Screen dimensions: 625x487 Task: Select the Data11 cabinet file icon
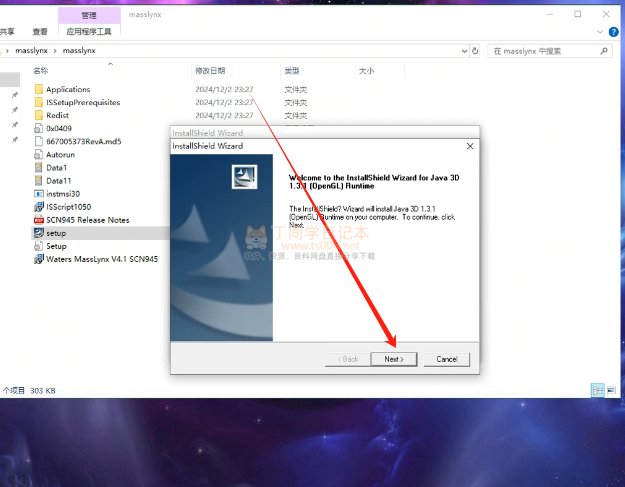(x=39, y=181)
